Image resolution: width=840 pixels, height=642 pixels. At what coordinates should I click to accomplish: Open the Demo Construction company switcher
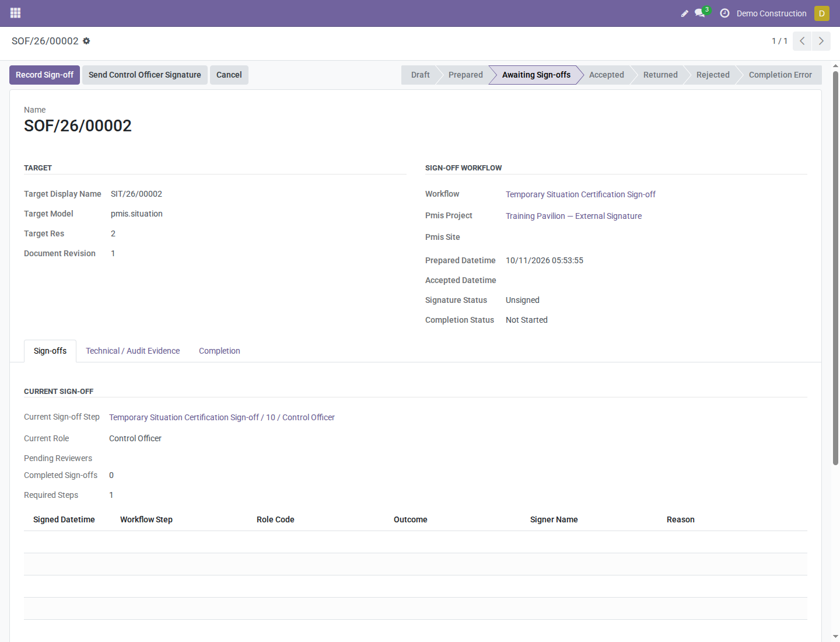[771, 13]
